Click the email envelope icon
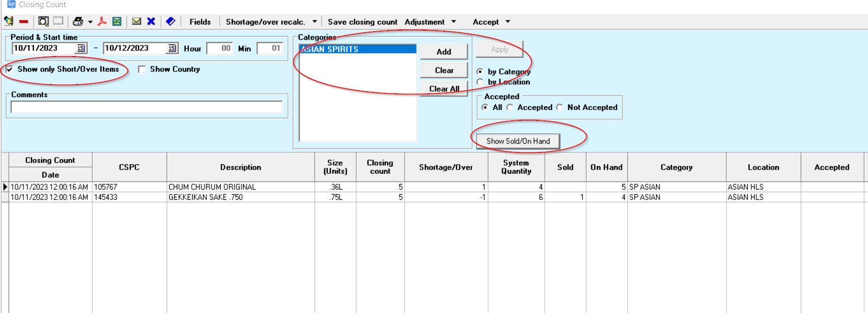Image resolution: width=868 pixels, height=313 pixels. click(x=136, y=21)
